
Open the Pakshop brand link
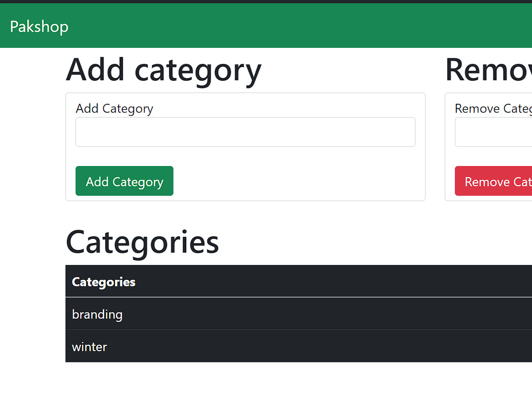pos(39,27)
